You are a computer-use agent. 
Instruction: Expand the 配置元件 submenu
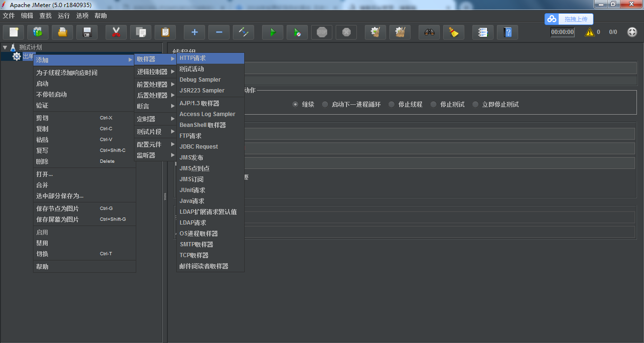coord(156,144)
